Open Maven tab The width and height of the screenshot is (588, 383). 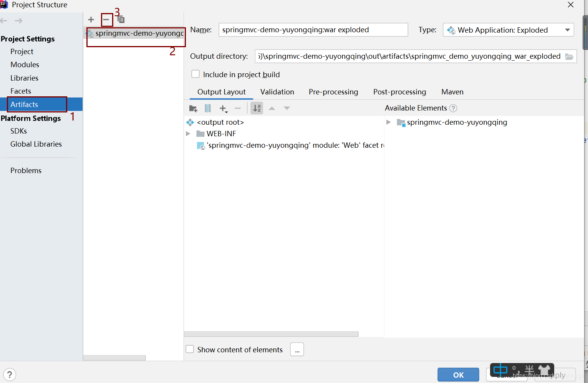click(452, 92)
